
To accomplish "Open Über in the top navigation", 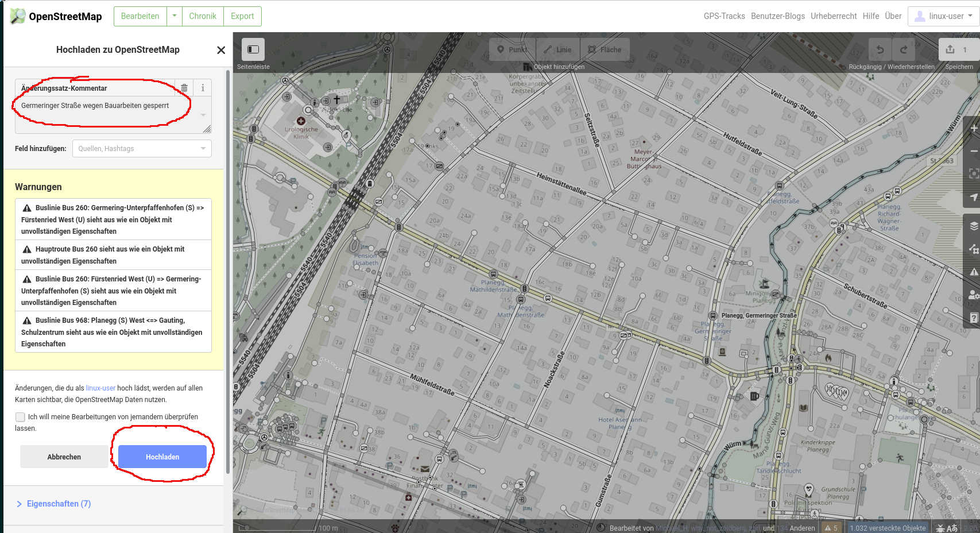I will tap(893, 16).
